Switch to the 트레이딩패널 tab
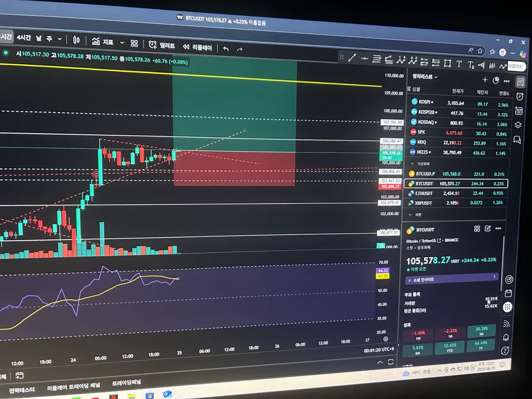This screenshot has height=399, width=532. 126,383
